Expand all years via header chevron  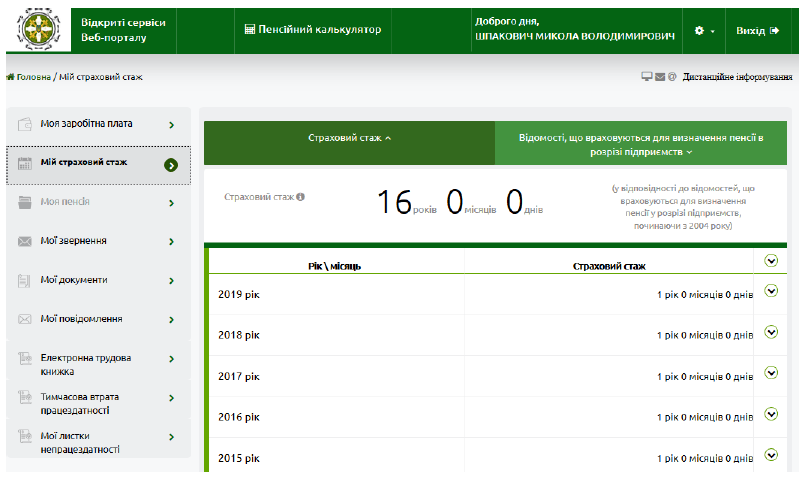(x=771, y=261)
